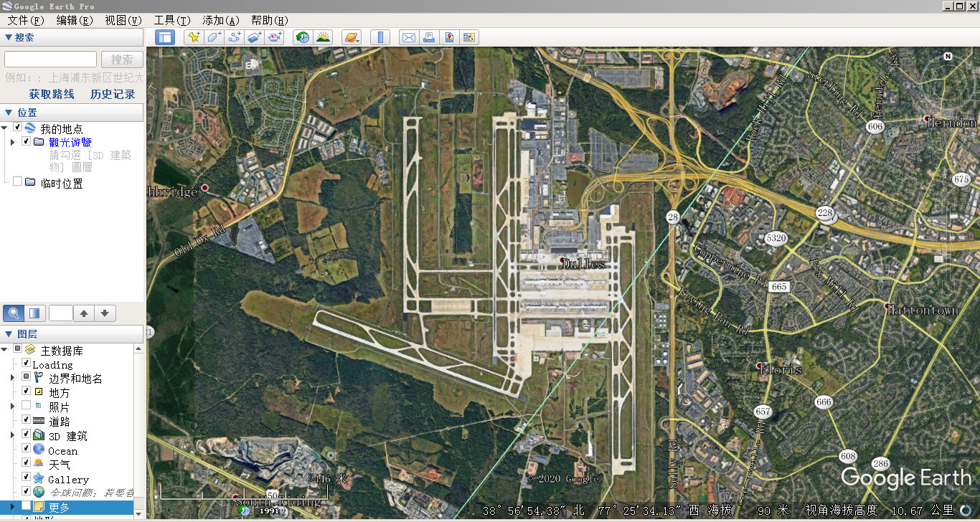Expand the 边界和地名 layer group

click(x=12, y=377)
